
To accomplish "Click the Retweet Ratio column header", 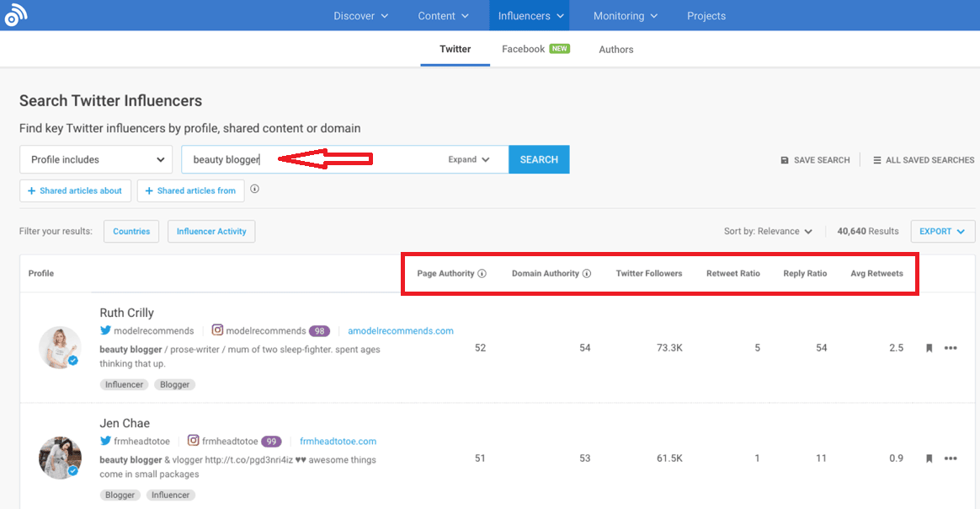I will (733, 273).
